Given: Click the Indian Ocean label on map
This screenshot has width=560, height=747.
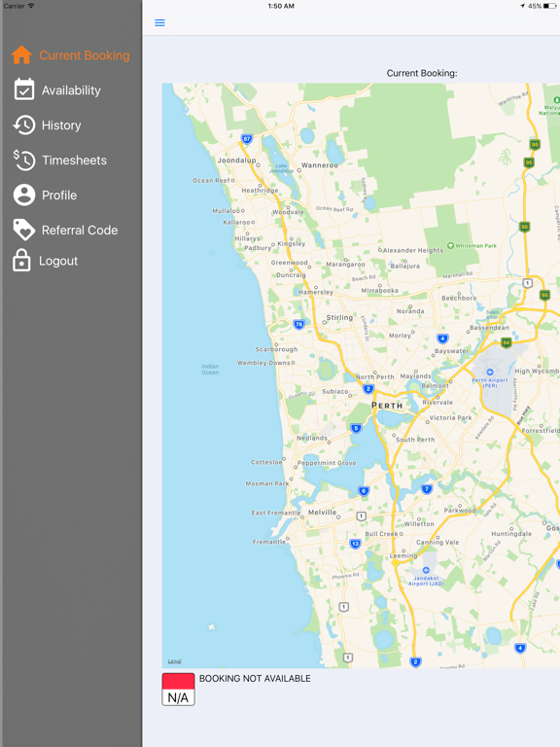Looking at the screenshot, I should pos(210,370).
